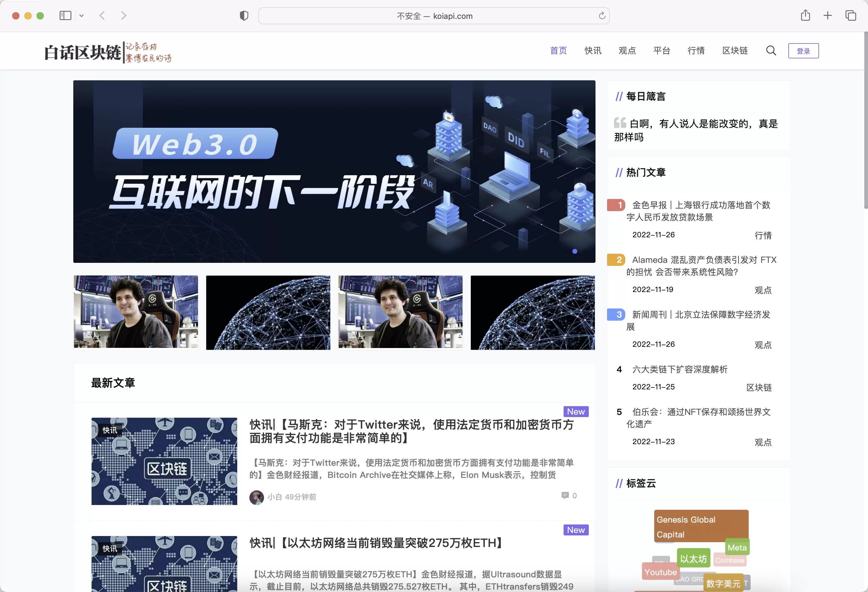The image size is (868, 592).
Task: Open the 行情 navigation menu item
Action: (696, 50)
